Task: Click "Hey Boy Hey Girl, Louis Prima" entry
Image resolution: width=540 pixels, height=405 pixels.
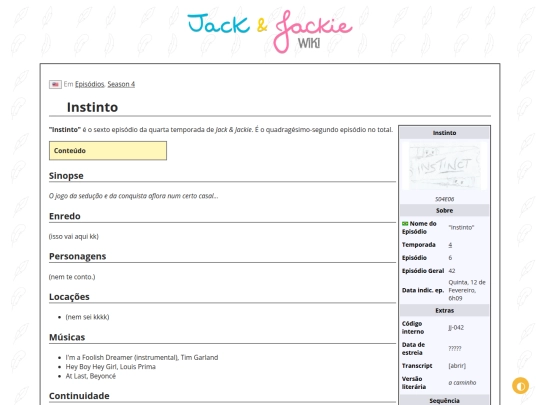Action: pyautogui.click(x=111, y=367)
